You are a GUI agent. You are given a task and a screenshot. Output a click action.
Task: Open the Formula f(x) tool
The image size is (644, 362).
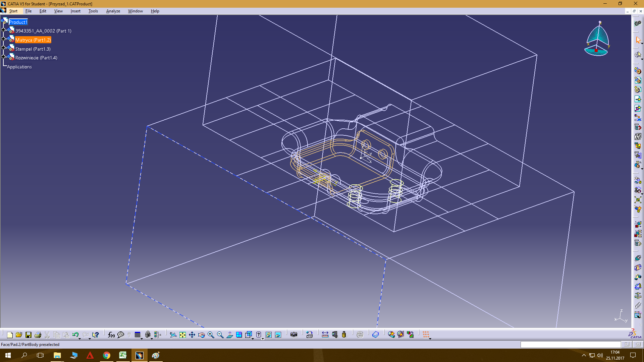(x=111, y=335)
